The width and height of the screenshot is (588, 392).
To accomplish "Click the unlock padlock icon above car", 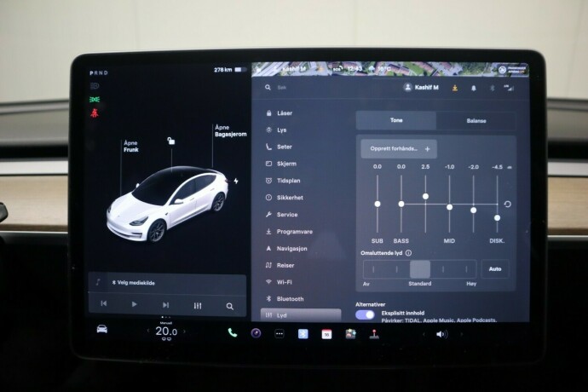I will tap(170, 141).
